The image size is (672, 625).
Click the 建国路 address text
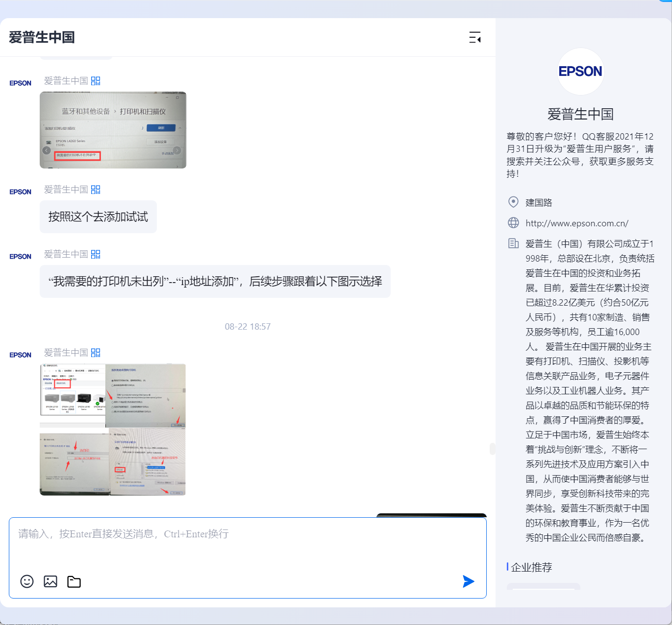tap(539, 202)
